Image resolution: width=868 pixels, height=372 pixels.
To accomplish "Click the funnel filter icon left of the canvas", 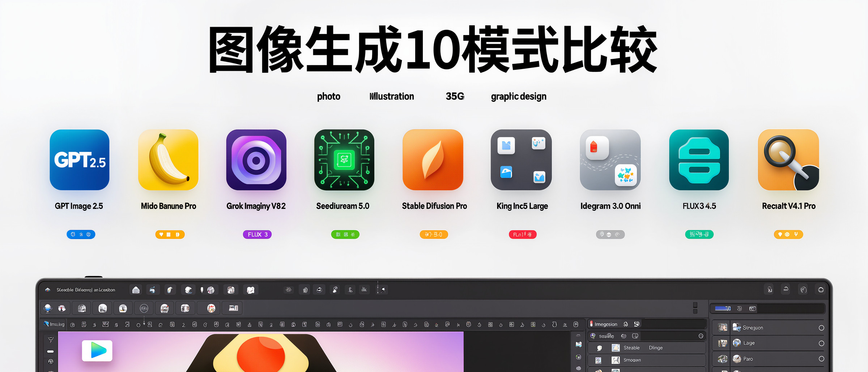I will click(x=51, y=340).
